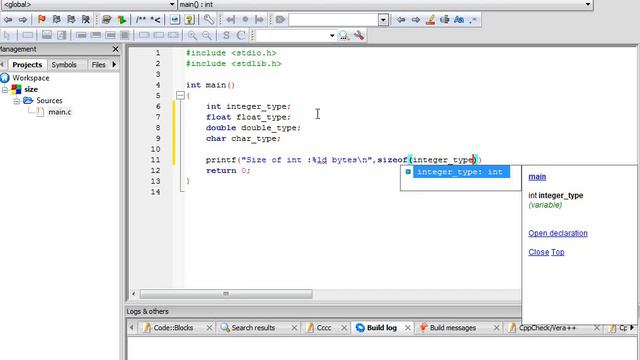This screenshot has height=360, width=640.
Task: Select the Build log tab
Action: click(382, 327)
